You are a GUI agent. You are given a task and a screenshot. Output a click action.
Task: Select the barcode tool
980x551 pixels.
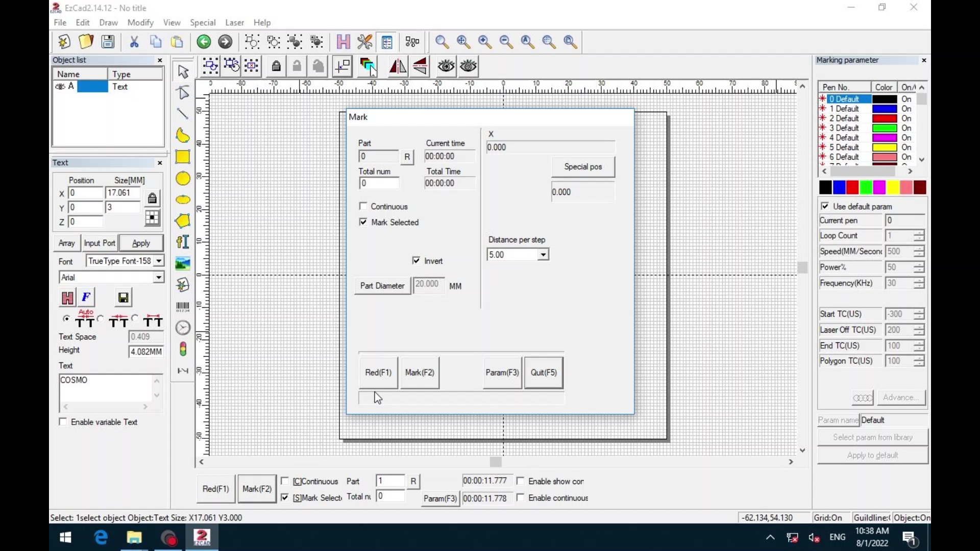pyautogui.click(x=183, y=306)
